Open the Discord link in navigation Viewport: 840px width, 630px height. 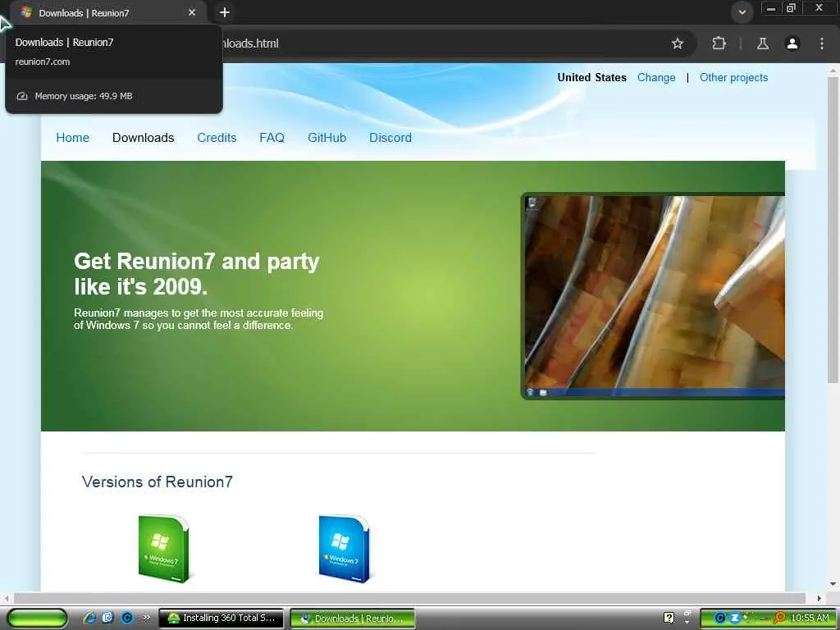click(x=390, y=138)
